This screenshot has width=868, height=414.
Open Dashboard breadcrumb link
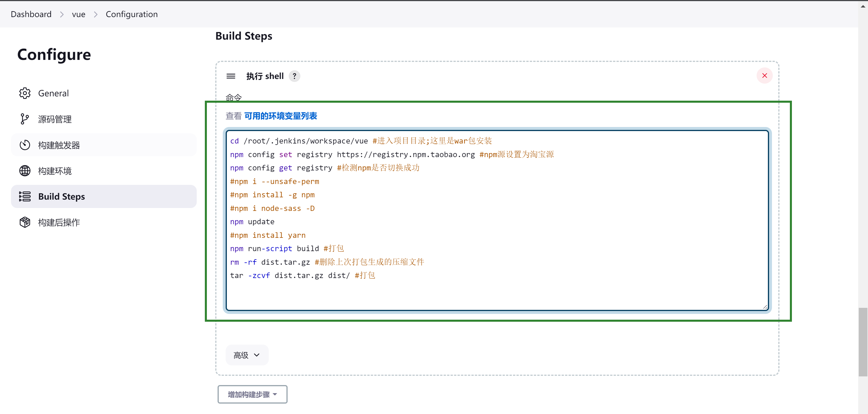[x=31, y=14]
